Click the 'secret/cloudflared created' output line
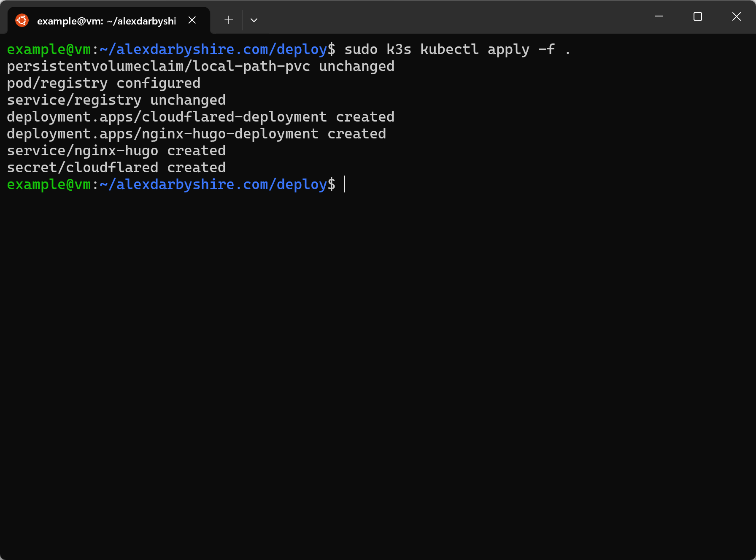Viewport: 756px width, 560px height. click(x=116, y=168)
